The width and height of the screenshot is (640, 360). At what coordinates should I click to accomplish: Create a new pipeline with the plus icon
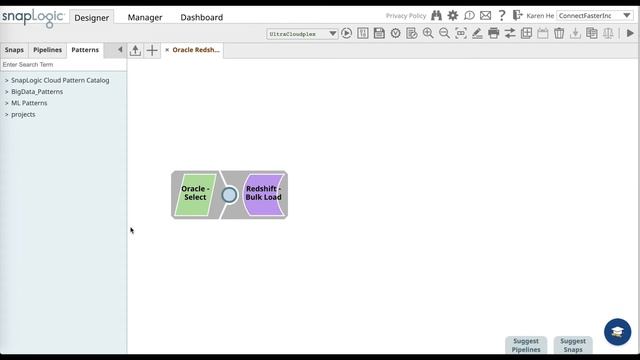[152, 50]
